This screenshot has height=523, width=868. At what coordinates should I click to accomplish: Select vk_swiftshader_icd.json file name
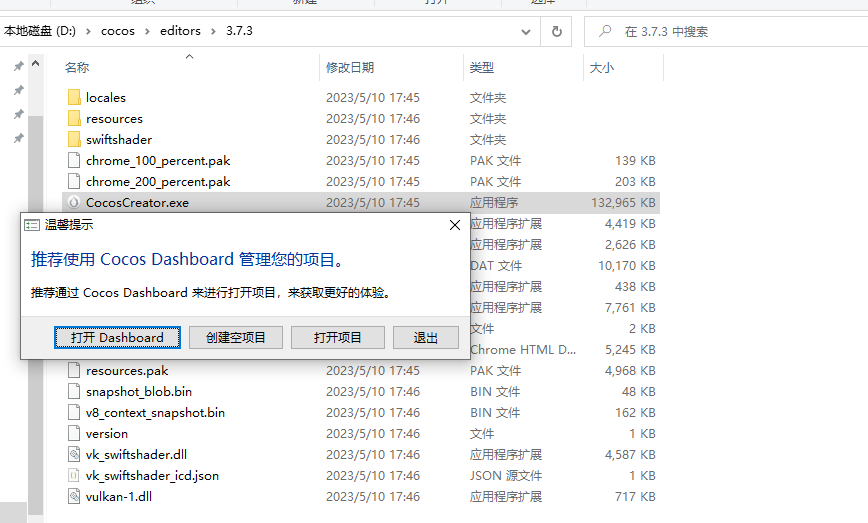(152, 475)
